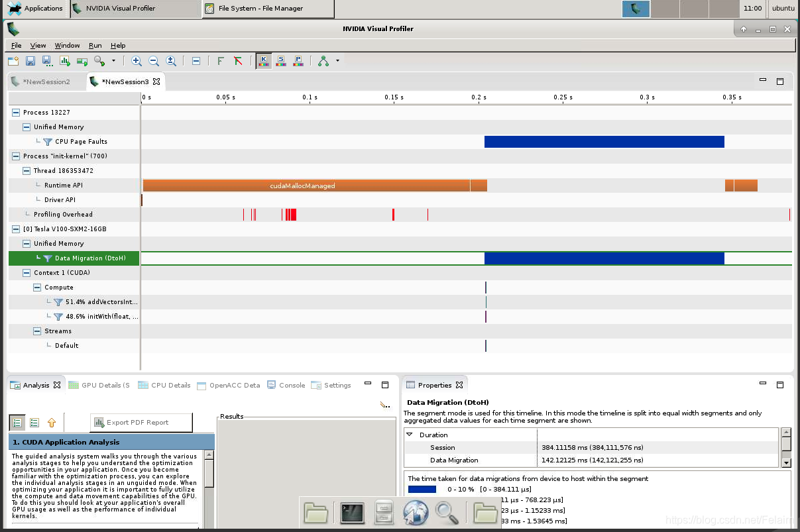Open the dropdown arrow next to profile icon
The height and width of the screenshot is (532, 800).
113,61
